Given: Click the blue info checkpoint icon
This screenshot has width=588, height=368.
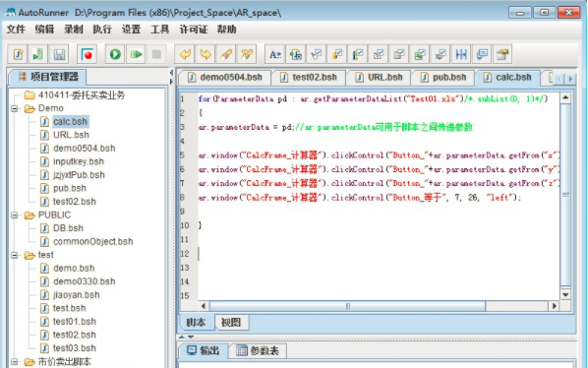Looking at the screenshot, I should click(x=358, y=55).
